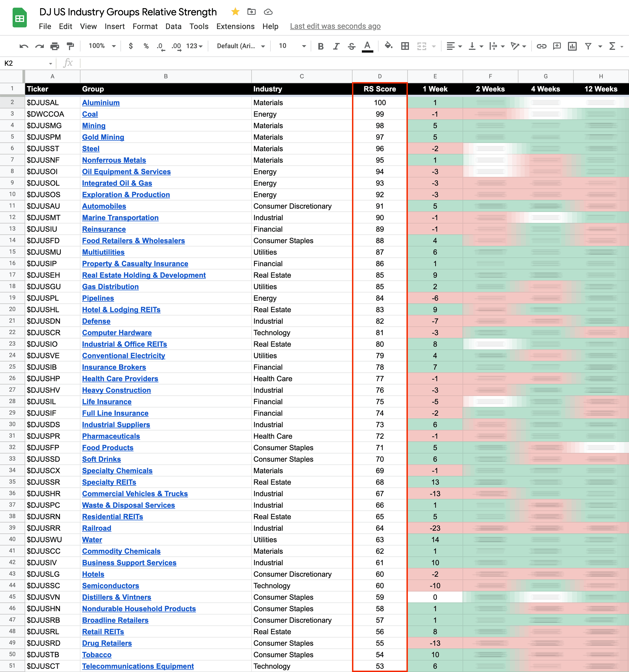
Task: Open the Functions sigma menu
Action: point(612,46)
